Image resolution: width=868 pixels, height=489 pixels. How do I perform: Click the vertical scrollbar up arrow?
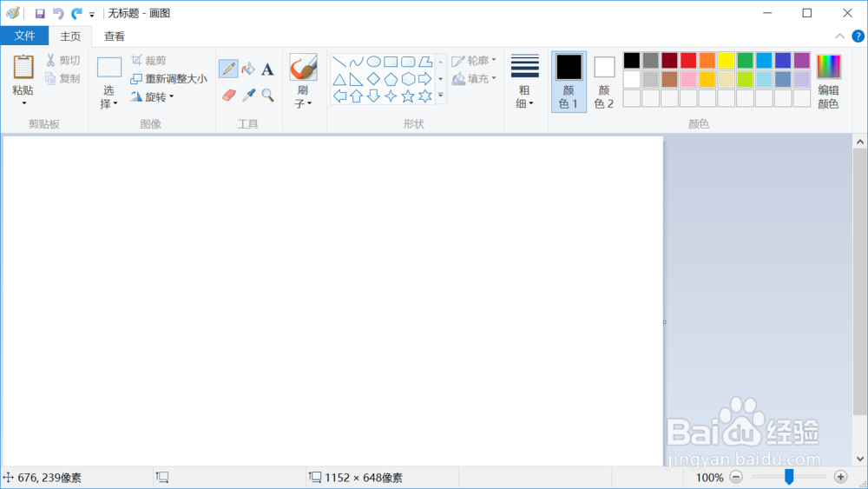tap(859, 142)
